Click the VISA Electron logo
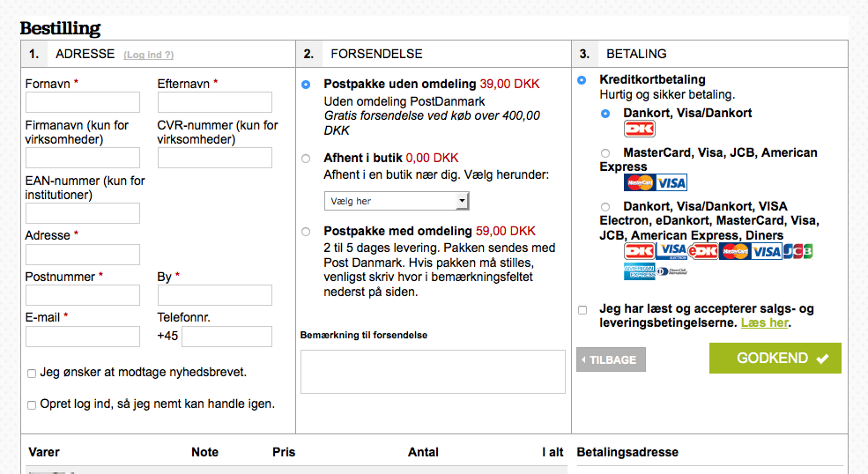868x474 pixels. (671, 251)
